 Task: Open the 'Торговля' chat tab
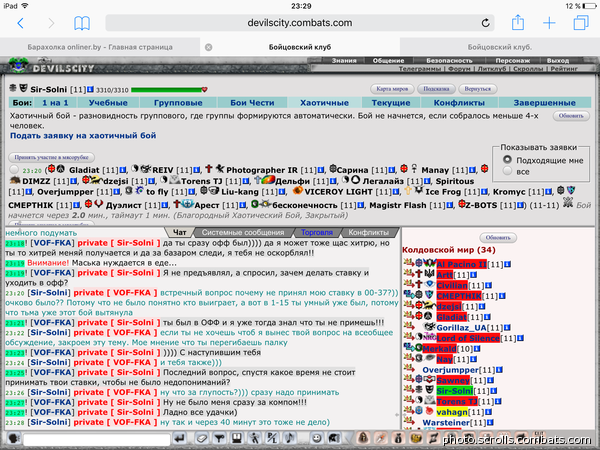[x=317, y=232]
